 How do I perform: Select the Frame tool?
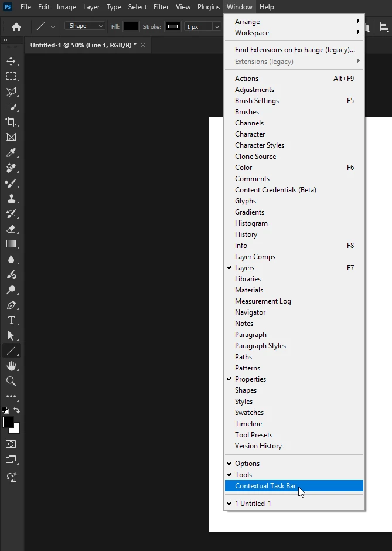pos(11,137)
